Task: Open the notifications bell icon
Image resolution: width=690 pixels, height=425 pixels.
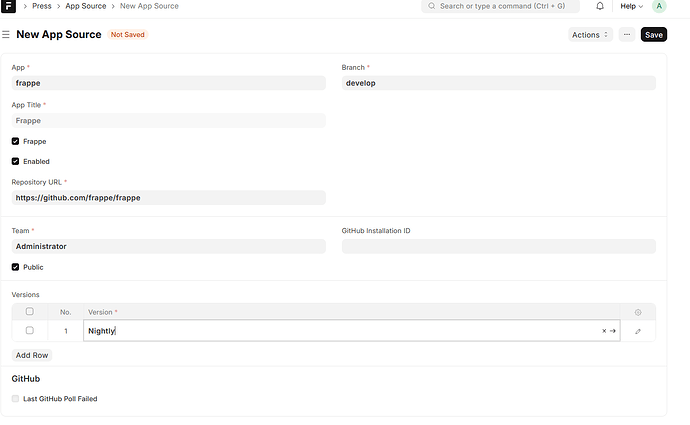Action: coord(600,6)
